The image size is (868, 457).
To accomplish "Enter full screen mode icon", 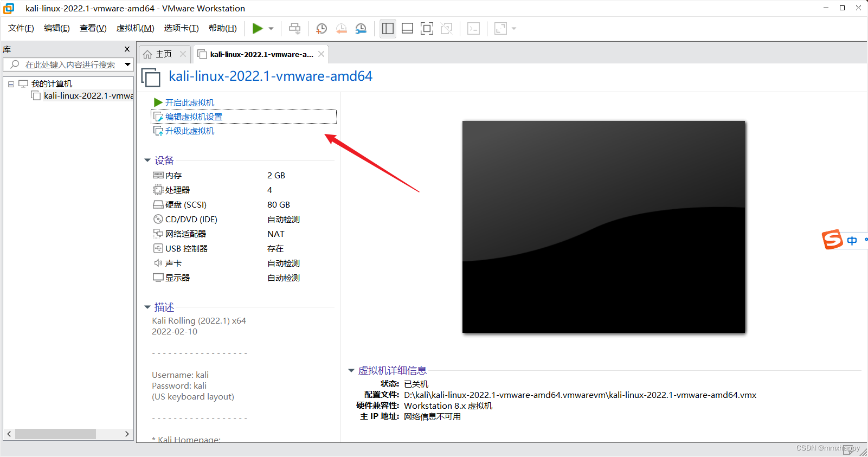I will [427, 29].
